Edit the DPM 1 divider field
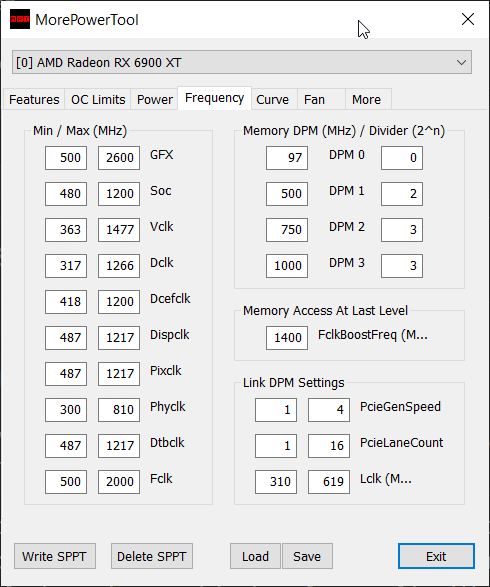This screenshot has width=490, height=587. 402,194
